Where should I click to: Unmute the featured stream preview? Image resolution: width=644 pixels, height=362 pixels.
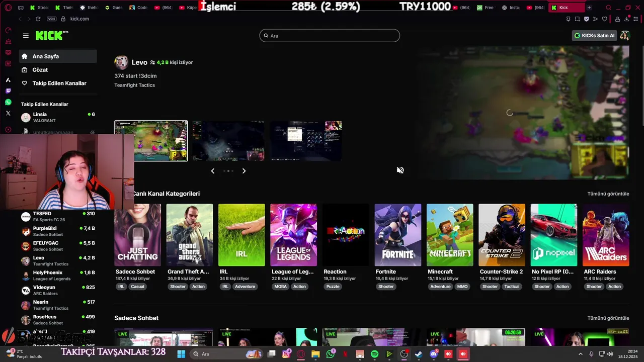pyautogui.click(x=400, y=170)
